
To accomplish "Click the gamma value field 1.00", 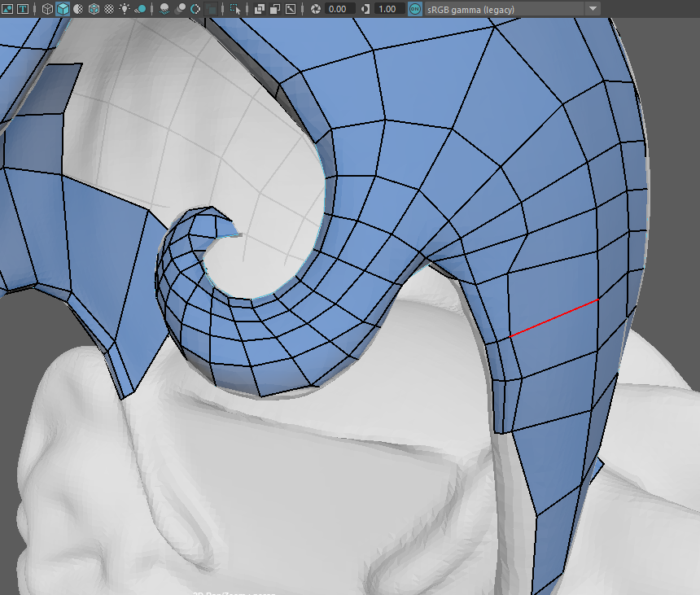I will tap(387, 9).
